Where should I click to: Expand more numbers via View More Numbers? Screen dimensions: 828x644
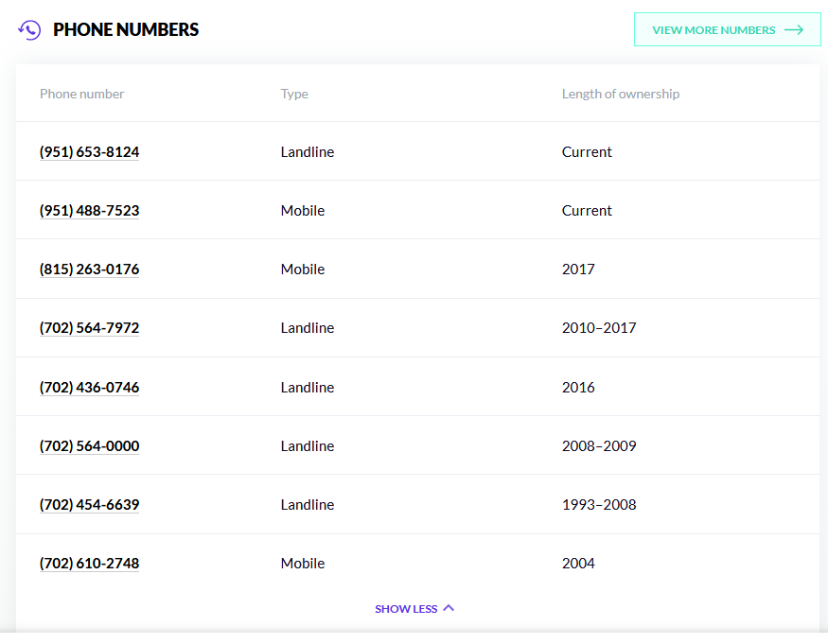(x=727, y=29)
